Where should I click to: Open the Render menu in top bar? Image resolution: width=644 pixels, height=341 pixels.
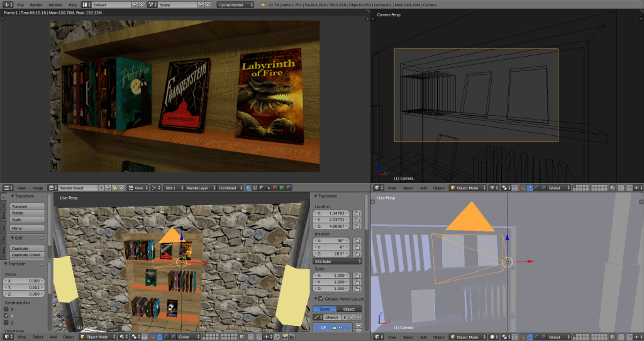pyautogui.click(x=36, y=4)
